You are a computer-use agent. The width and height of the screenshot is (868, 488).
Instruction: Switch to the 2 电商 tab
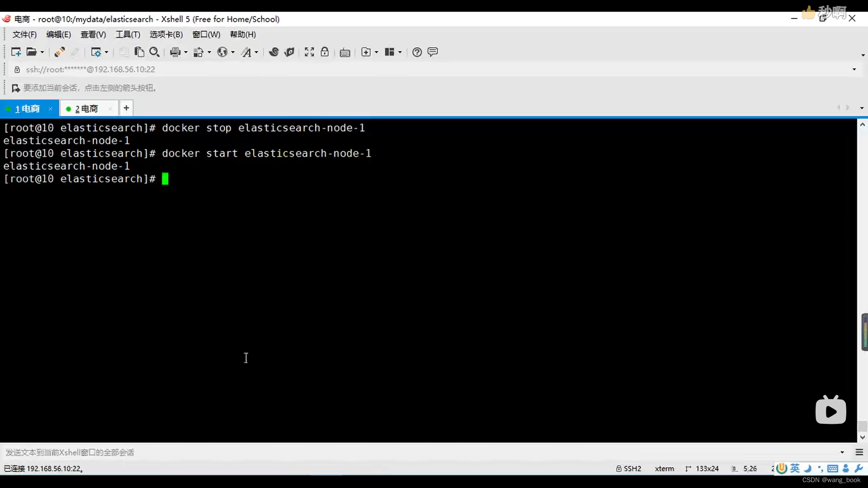coord(86,108)
